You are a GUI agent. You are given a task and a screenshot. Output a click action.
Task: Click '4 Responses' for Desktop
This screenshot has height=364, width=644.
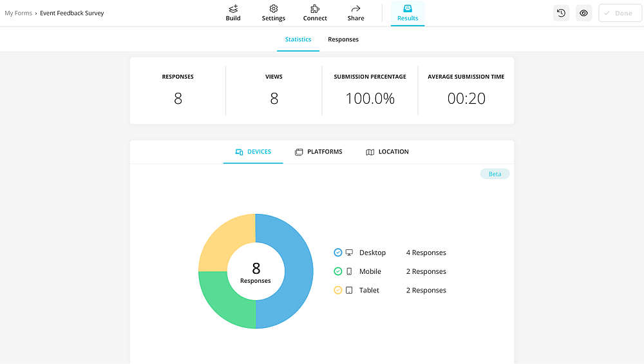(426, 253)
